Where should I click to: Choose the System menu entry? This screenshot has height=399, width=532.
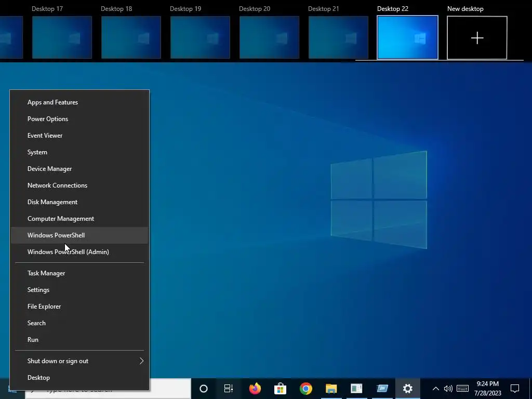[x=79, y=152]
